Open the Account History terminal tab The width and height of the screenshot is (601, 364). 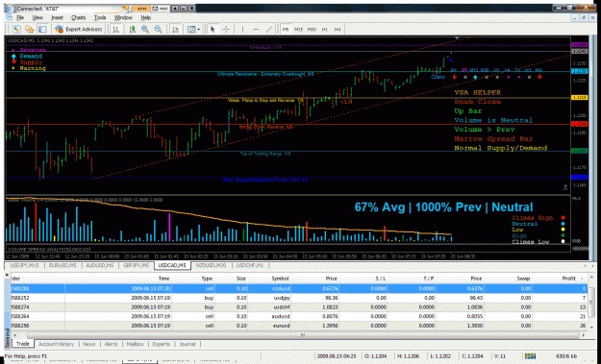tap(56, 344)
